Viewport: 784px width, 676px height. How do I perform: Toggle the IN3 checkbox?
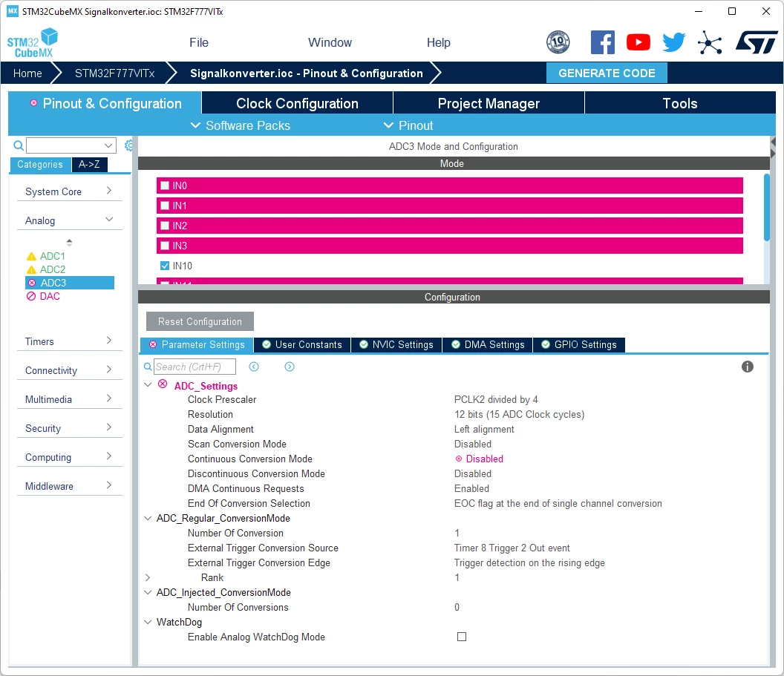(165, 246)
